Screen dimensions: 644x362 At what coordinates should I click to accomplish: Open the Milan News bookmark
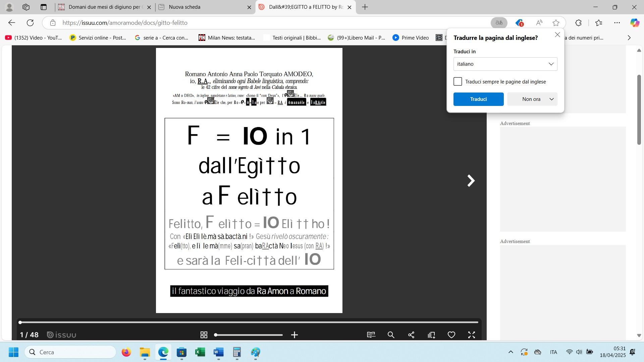pyautogui.click(x=227, y=38)
